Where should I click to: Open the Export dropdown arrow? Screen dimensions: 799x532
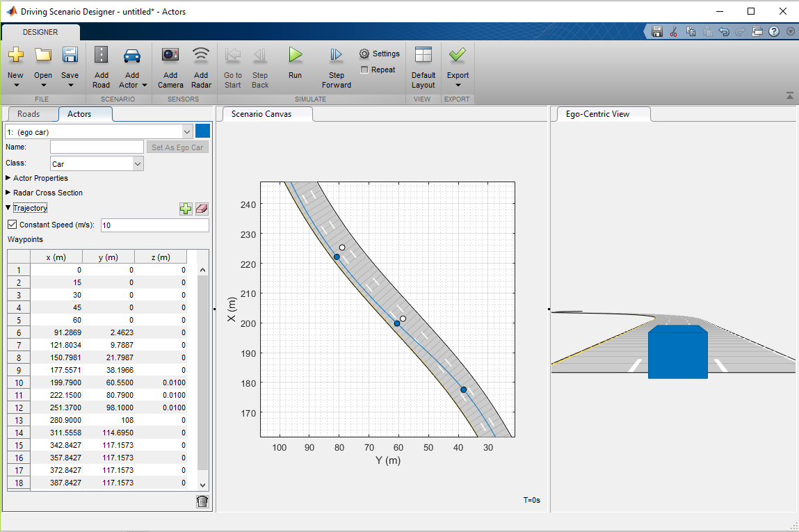[458, 85]
